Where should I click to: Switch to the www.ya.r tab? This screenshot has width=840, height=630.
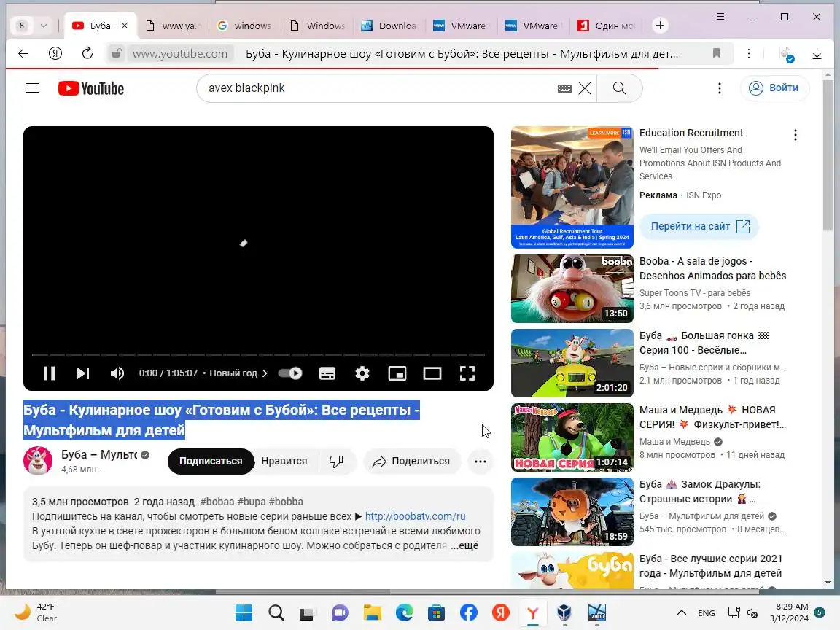click(x=173, y=26)
